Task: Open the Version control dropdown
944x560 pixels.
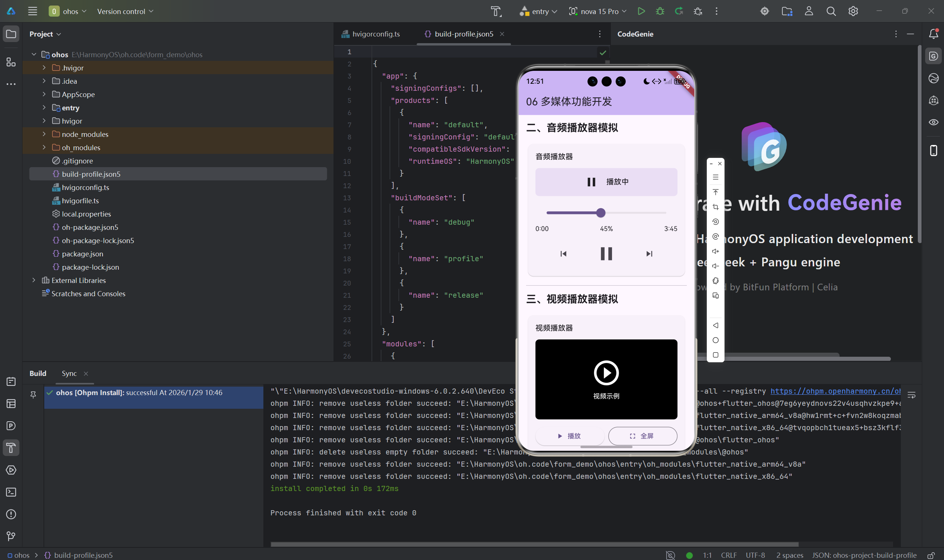Action: 125,11
